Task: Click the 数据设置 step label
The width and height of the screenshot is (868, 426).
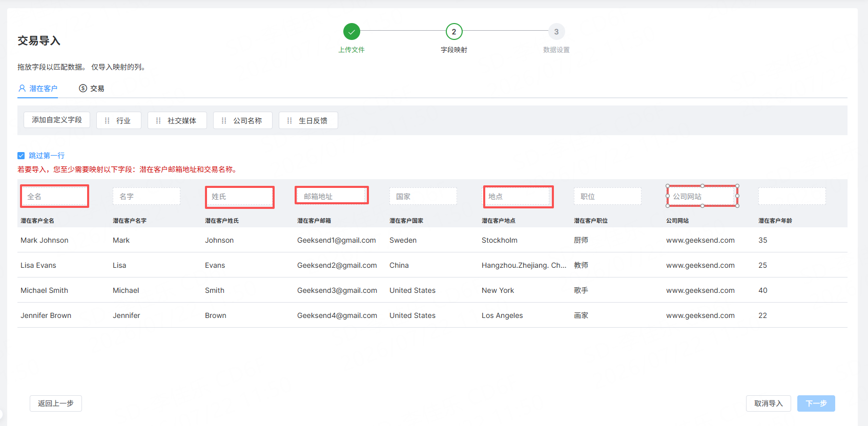Action: tap(556, 50)
